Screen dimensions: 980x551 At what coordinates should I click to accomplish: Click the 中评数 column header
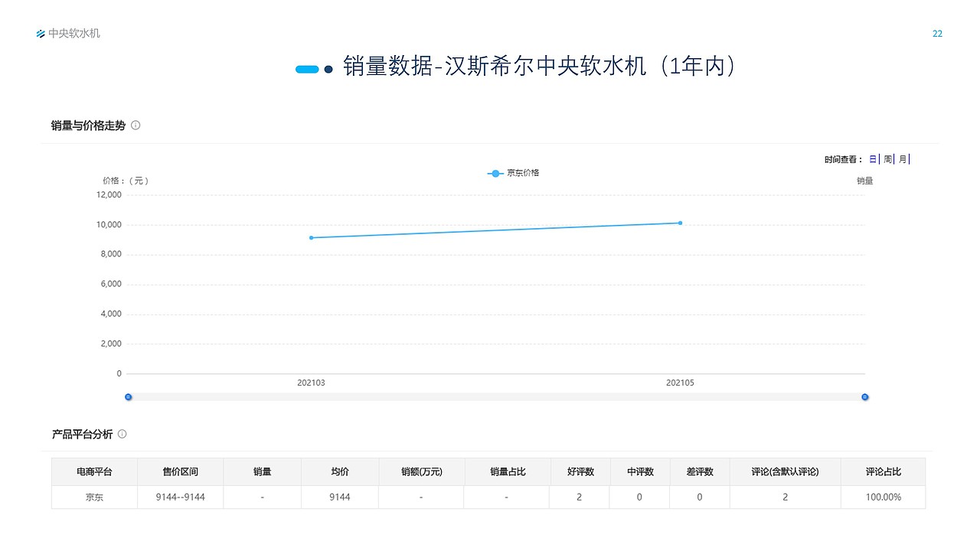(640, 471)
